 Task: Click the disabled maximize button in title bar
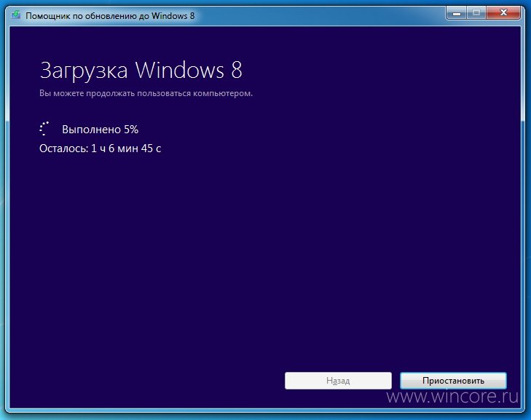pos(476,14)
